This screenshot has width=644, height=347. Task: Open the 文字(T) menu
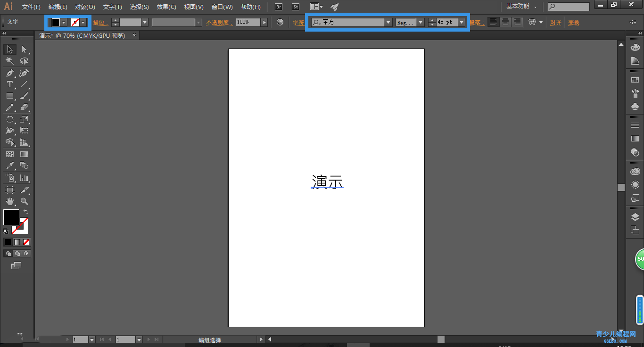[x=113, y=7]
